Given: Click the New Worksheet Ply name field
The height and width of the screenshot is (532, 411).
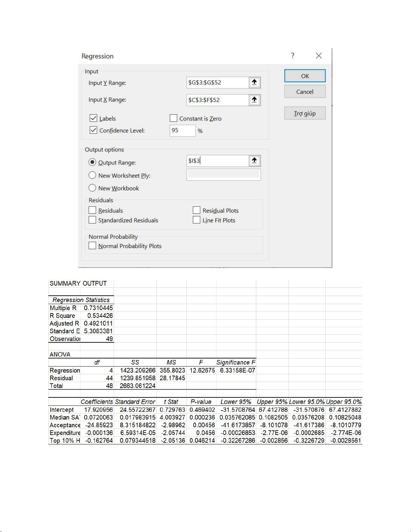Looking at the screenshot, I should pos(224,175).
